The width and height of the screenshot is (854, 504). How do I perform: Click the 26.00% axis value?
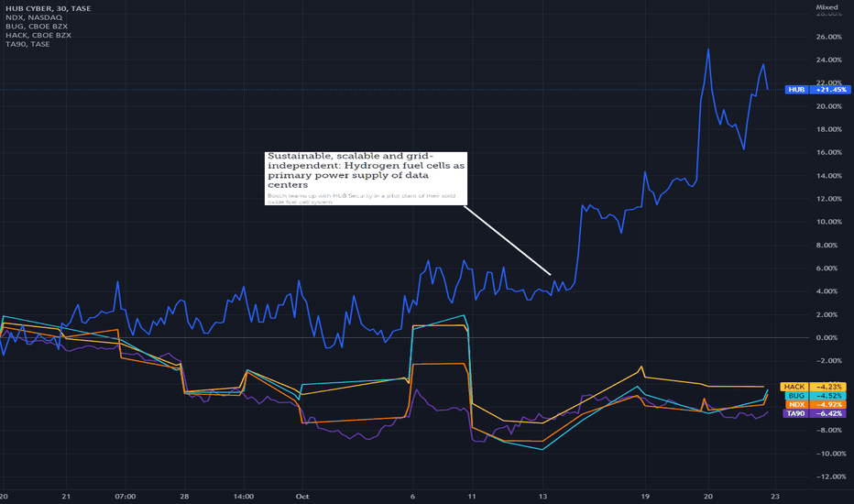click(828, 37)
